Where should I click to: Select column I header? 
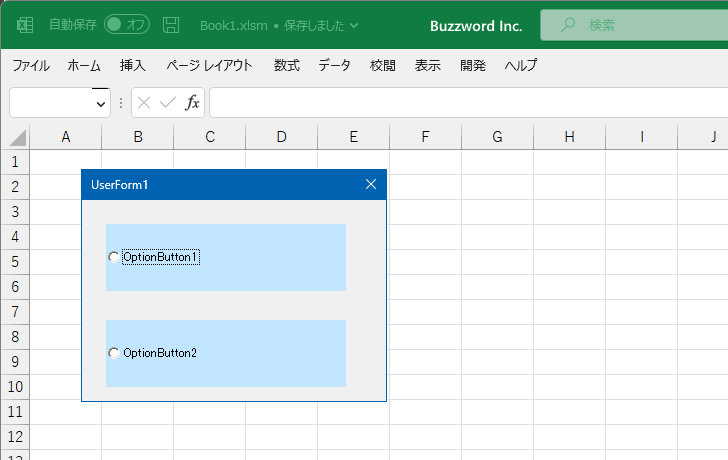[x=641, y=137]
